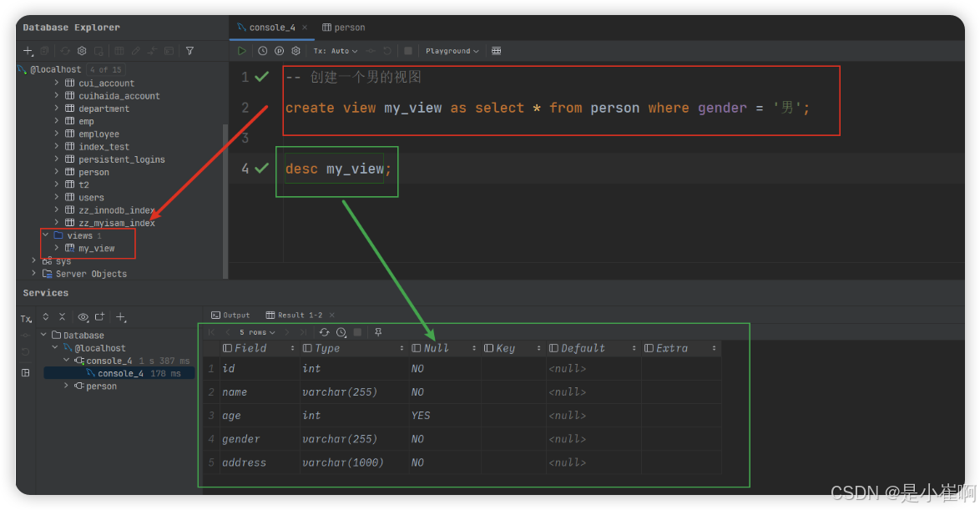
Task: Collapse the Database node in Services
Action: pyautogui.click(x=43, y=335)
